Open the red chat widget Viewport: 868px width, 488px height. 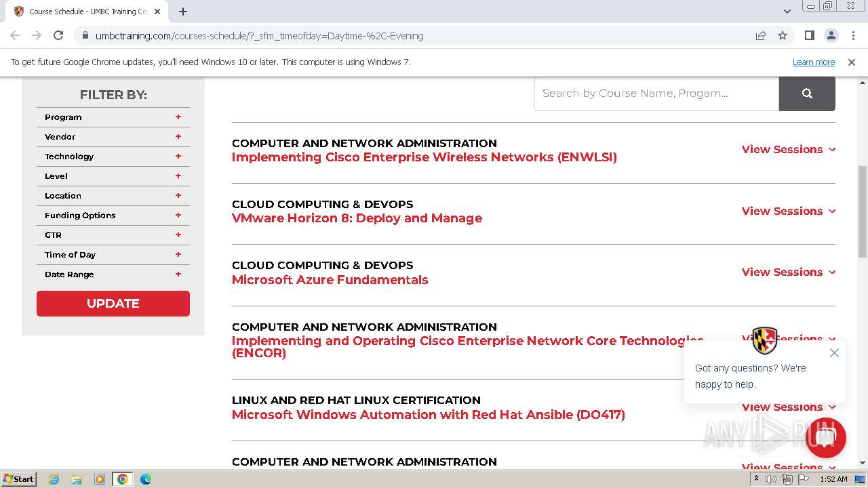click(x=825, y=437)
